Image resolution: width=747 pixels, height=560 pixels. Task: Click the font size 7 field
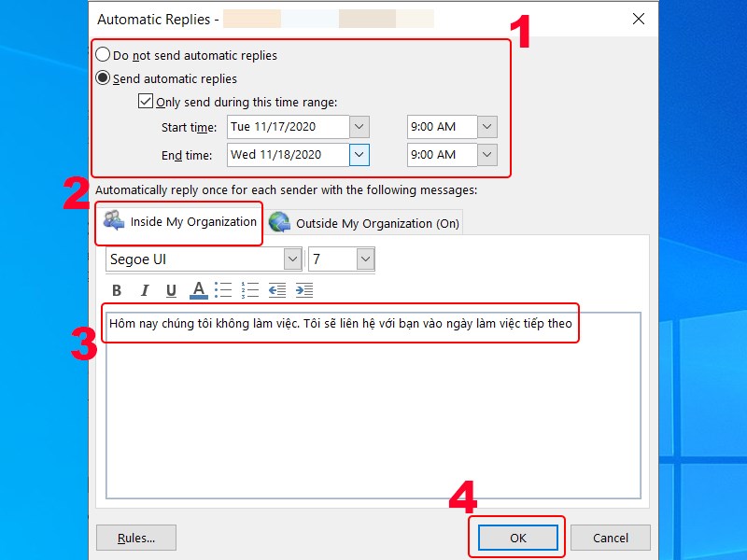[x=332, y=259]
